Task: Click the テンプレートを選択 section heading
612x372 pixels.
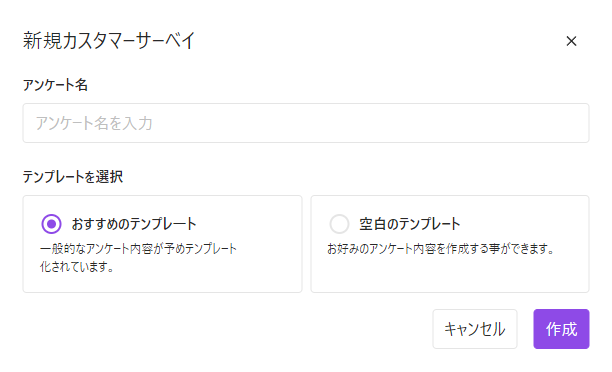Action: (73, 177)
